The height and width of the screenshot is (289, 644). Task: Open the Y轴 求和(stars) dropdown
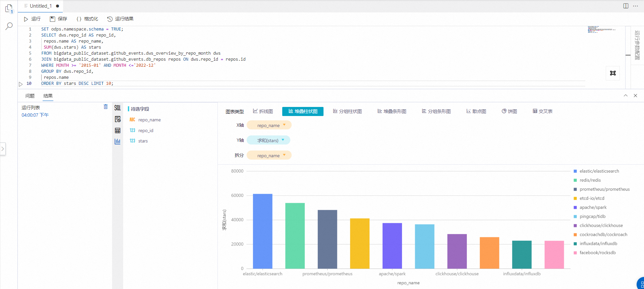click(x=268, y=140)
